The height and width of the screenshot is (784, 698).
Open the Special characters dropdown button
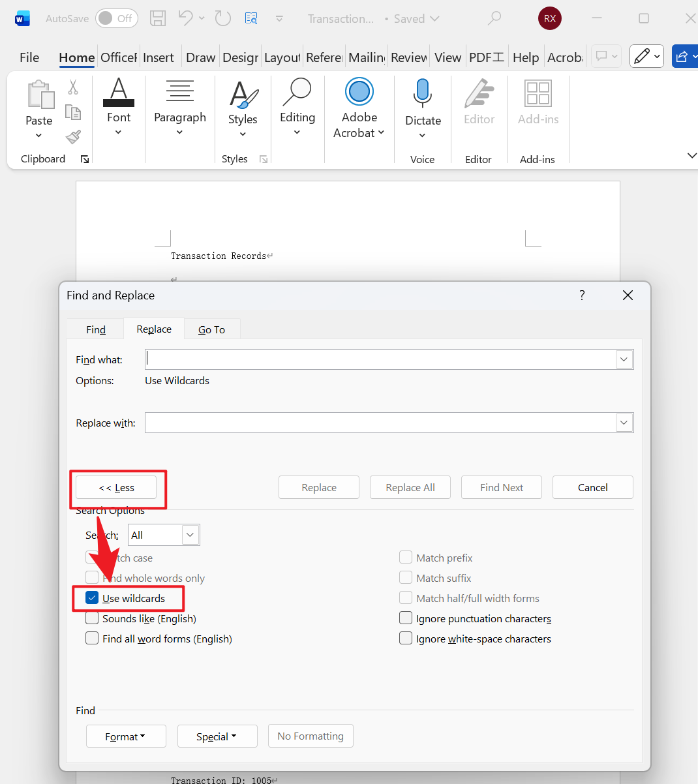(x=217, y=736)
